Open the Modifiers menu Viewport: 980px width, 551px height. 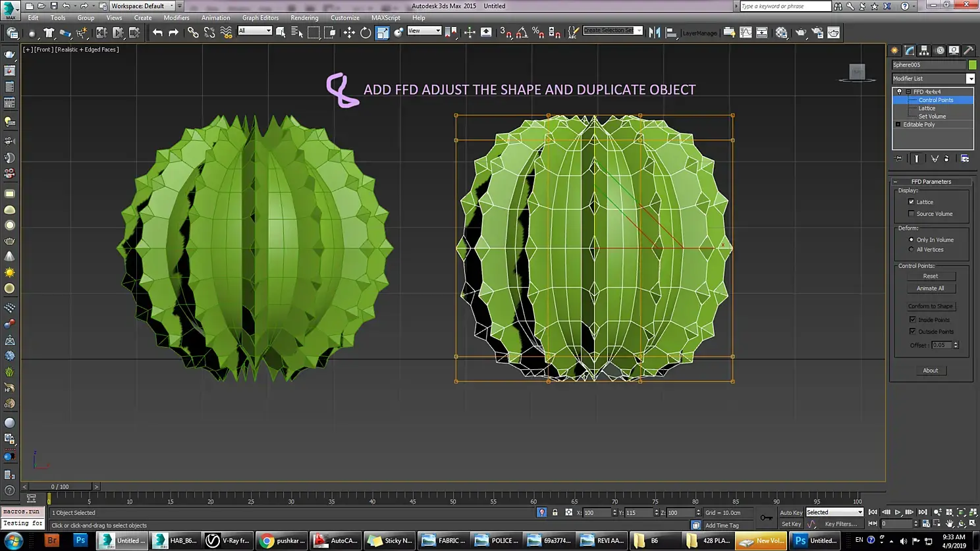pos(176,18)
